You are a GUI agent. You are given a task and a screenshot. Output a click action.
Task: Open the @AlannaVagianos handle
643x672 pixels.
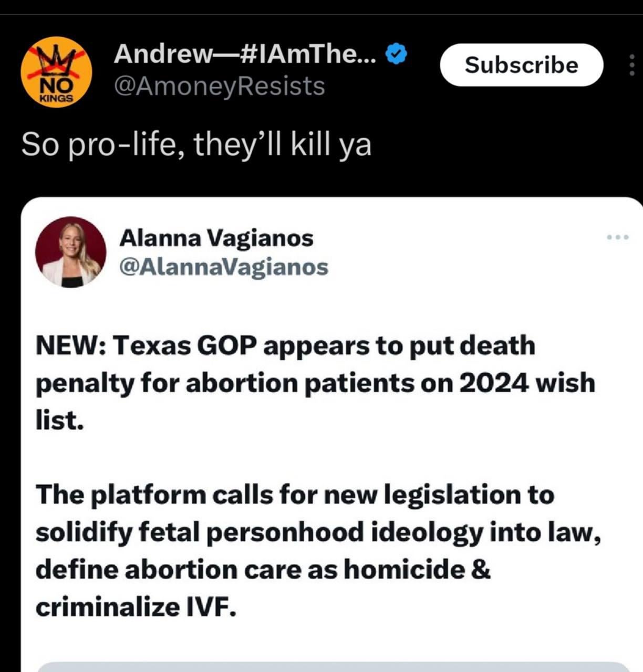pos(224,267)
